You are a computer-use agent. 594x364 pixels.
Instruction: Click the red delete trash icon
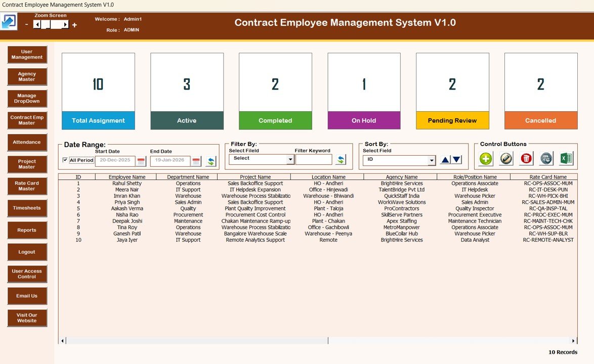click(526, 159)
